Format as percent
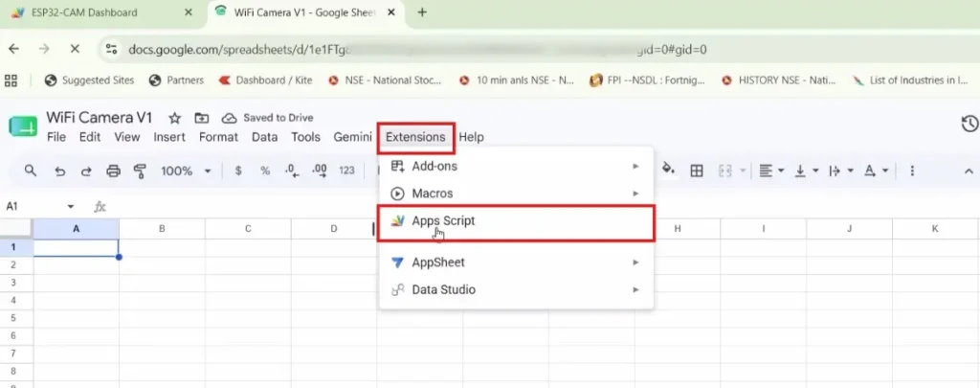 point(265,171)
